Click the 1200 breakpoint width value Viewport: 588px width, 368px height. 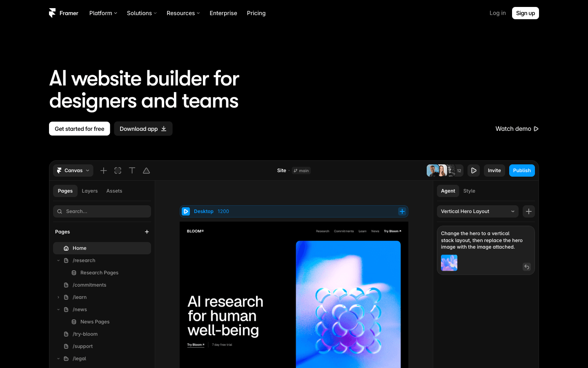pos(223,211)
